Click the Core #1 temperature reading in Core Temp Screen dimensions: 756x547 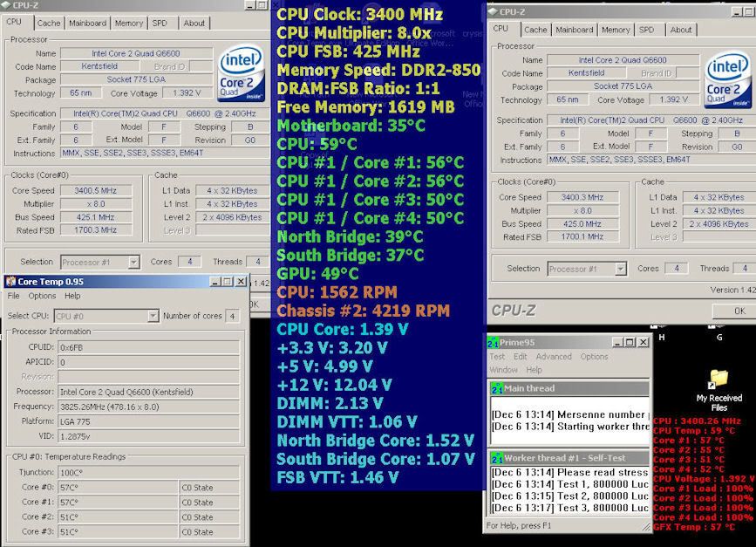(118, 503)
